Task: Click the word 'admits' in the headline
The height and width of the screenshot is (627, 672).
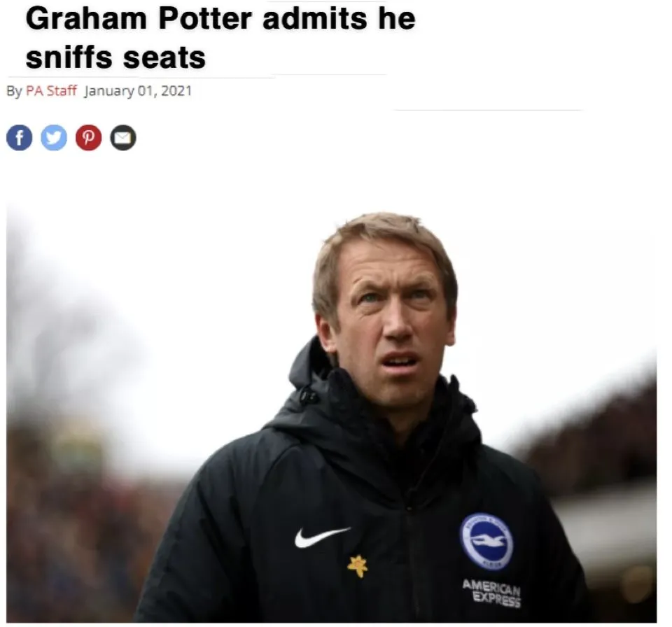Action: (x=312, y=20)
